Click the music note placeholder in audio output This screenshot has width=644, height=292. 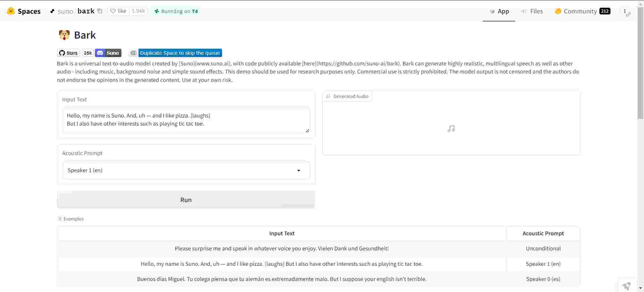(x=451, y=129)
